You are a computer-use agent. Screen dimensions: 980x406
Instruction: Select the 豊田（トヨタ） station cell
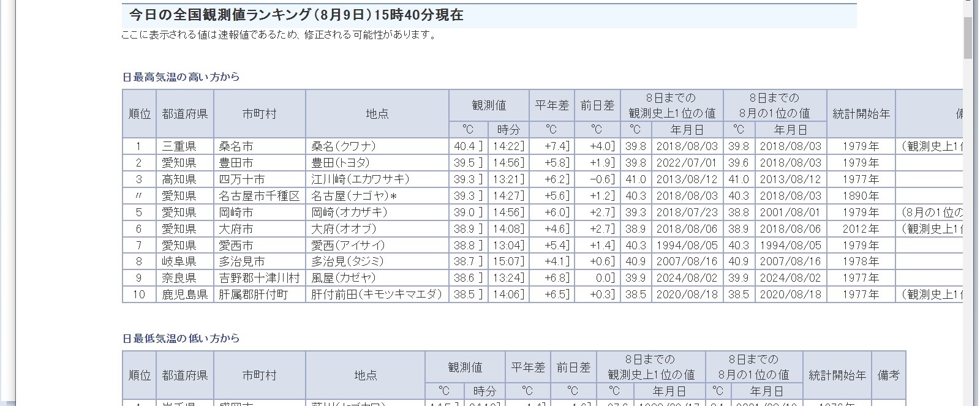(341, 163)
